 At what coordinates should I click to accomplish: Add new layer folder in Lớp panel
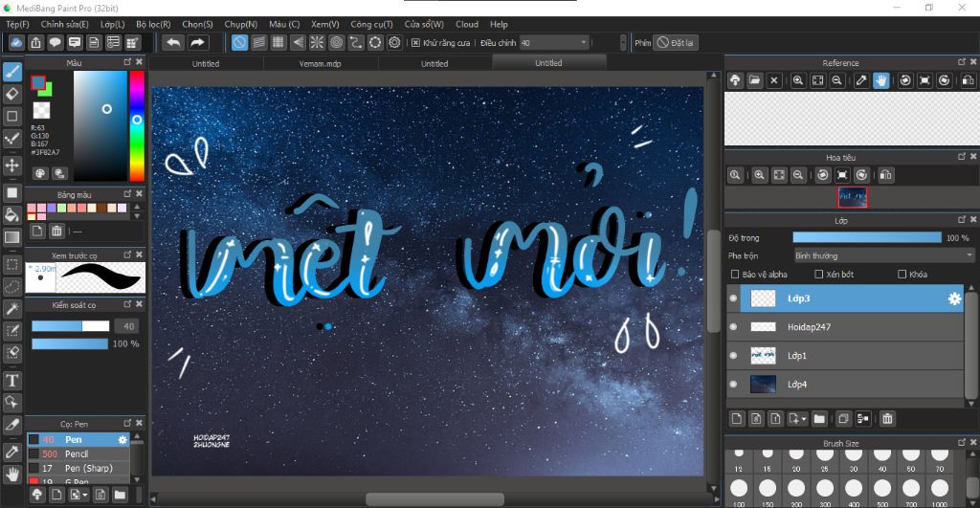tap(819, 419)
